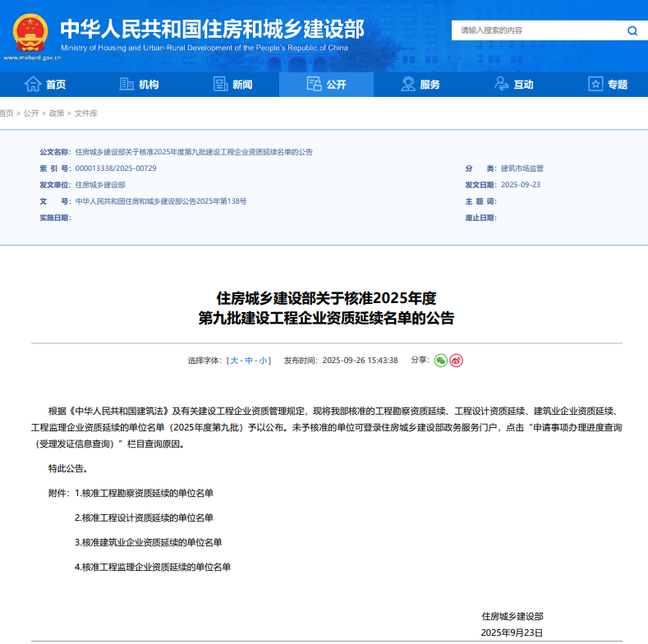Open the 公开 navigation tab
The image size is (648, 644).
[326, 85]
